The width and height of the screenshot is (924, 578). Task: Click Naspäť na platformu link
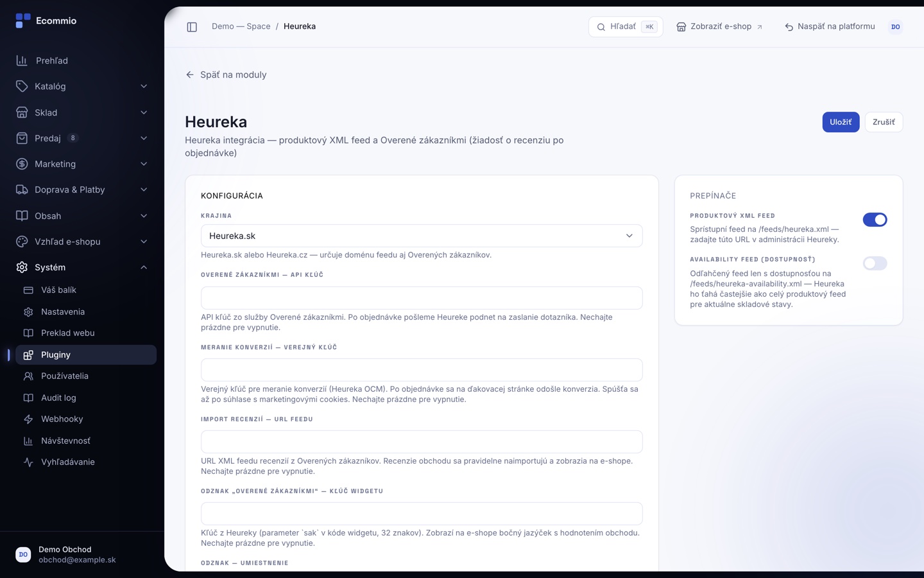[x=830, y=26]
